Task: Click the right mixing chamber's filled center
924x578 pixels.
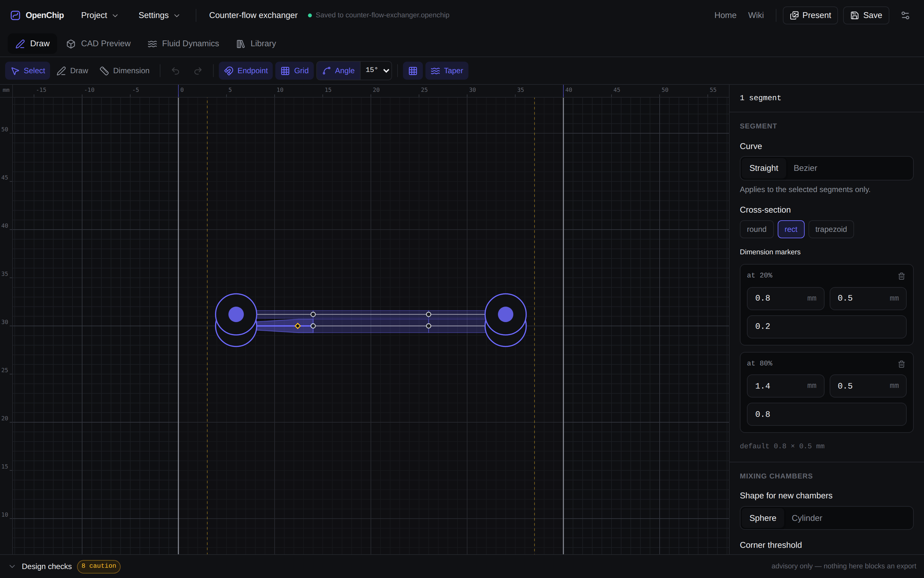Action: 506,314
